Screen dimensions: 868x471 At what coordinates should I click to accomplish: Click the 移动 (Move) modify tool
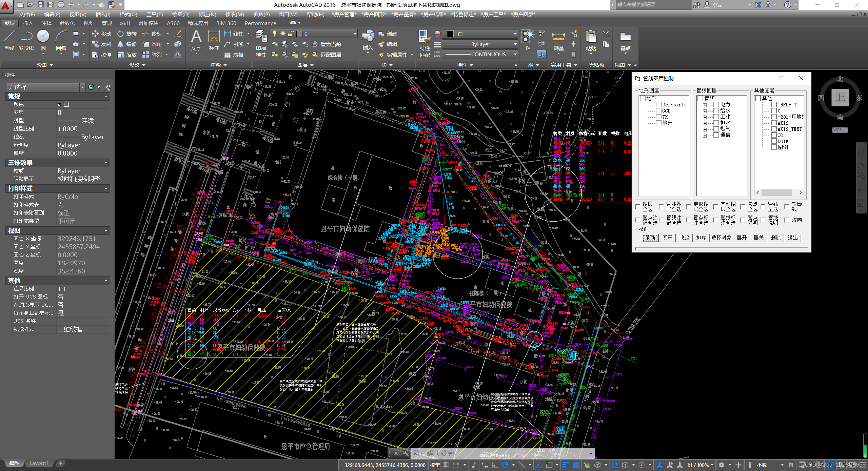[x=101, y=34]
